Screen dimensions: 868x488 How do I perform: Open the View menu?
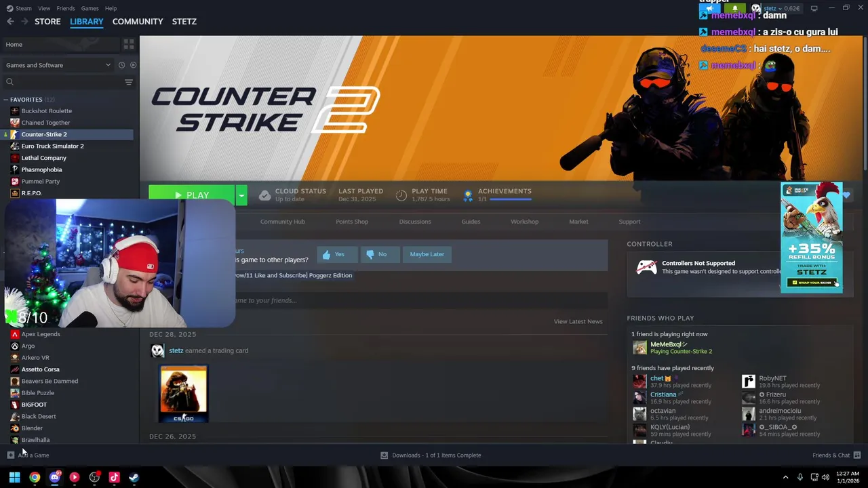click(44, 8)
